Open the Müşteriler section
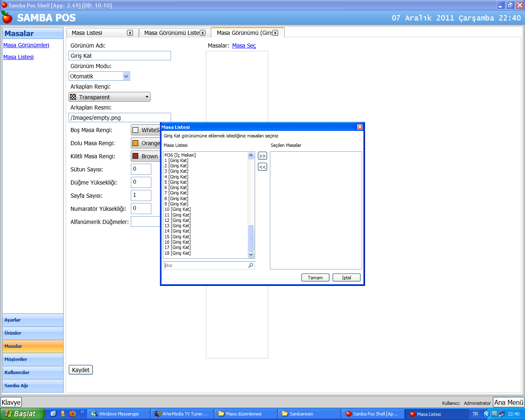Image resolution: width=525 pixels, height=420 pixels. point(33,359)
